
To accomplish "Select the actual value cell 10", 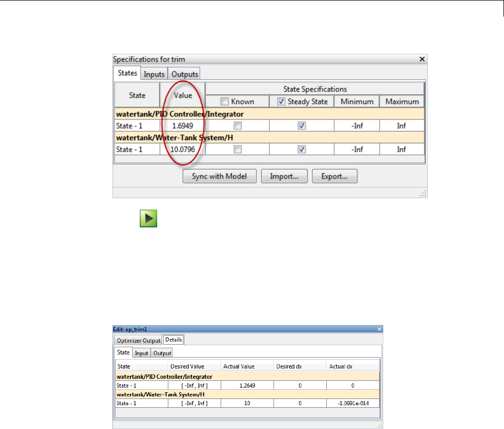I will pos(247,403).
